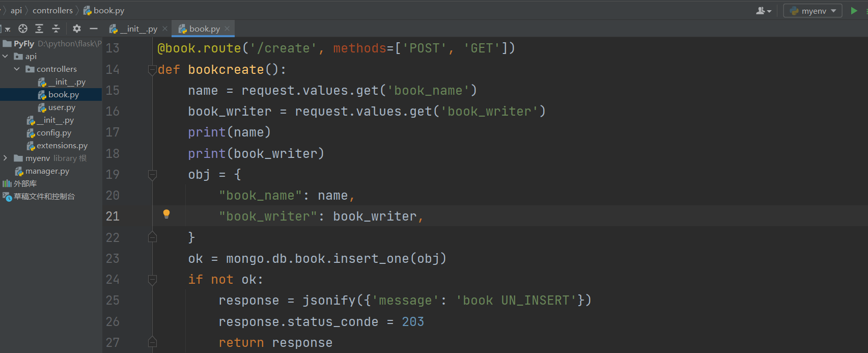This screenshot has width=868, height=353.
Task: Hide the project panel with minus icon
Action: click(94, 29)
